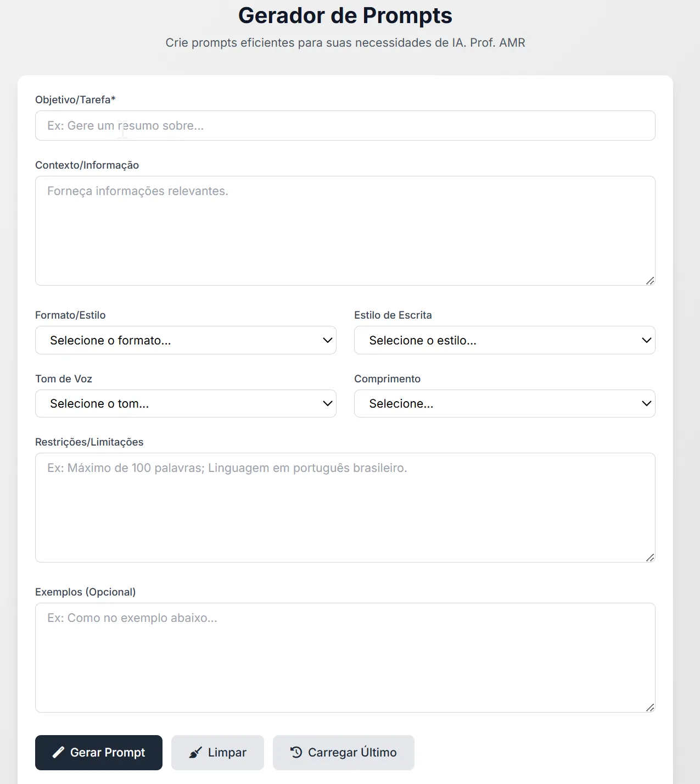This screenshot has width=700, height=784.
Task: Click the Exemplos textarea resize grip
Action: point(650,708)
